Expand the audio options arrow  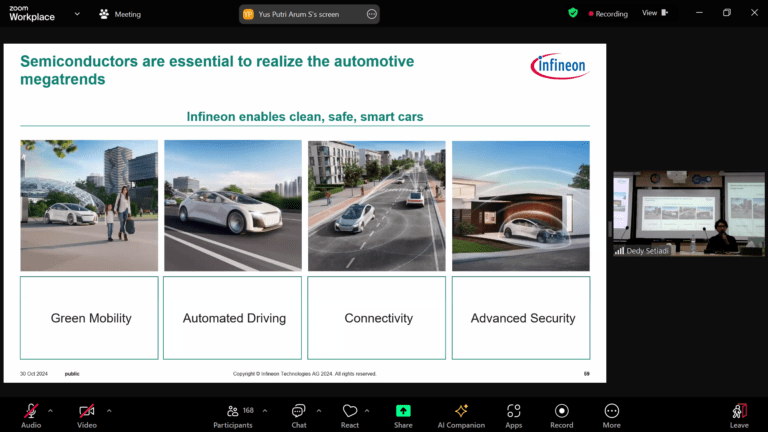point(51,410)
